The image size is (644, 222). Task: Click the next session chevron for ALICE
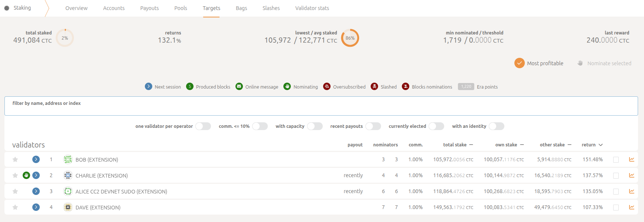[36, 191]
